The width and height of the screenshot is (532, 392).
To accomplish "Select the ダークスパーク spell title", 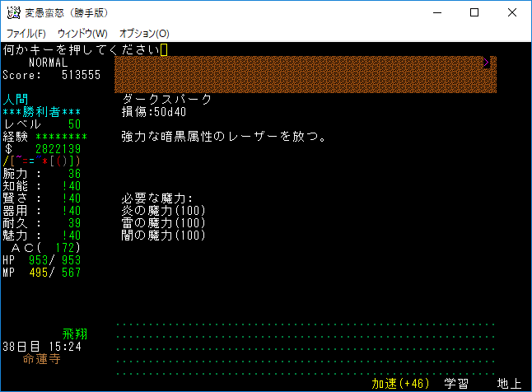I will coord(167,100).
